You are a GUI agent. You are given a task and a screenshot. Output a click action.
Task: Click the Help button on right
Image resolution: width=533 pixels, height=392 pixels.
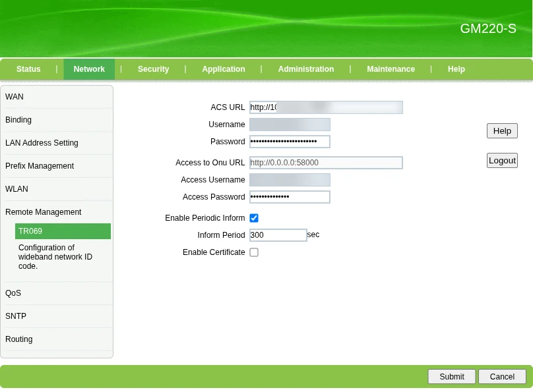(x=502, y=131)
